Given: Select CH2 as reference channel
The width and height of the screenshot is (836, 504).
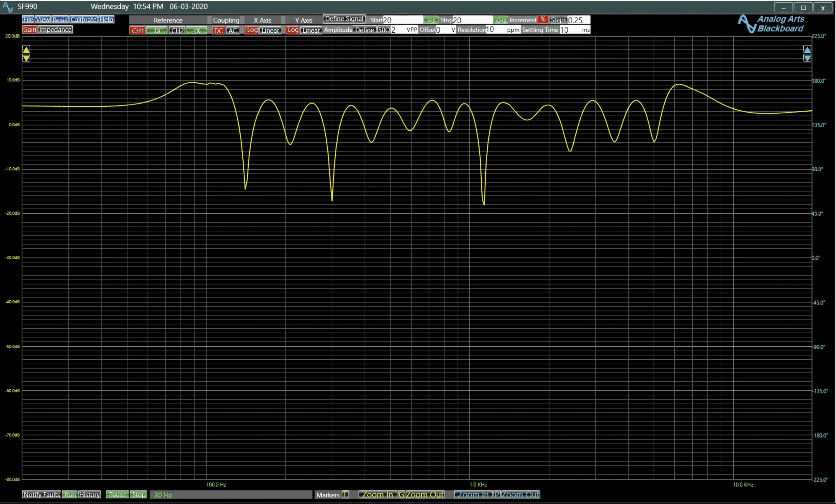Looking at the screenshot, I should pyautogui.click(x=177, y=31).
